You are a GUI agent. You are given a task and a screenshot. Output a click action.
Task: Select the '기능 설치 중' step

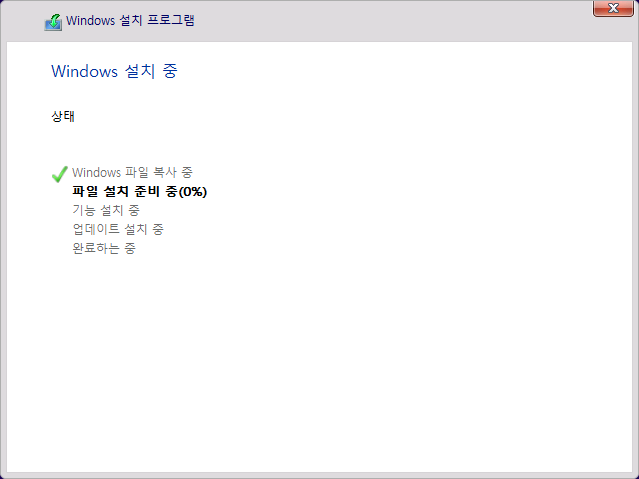coord(106,210)
